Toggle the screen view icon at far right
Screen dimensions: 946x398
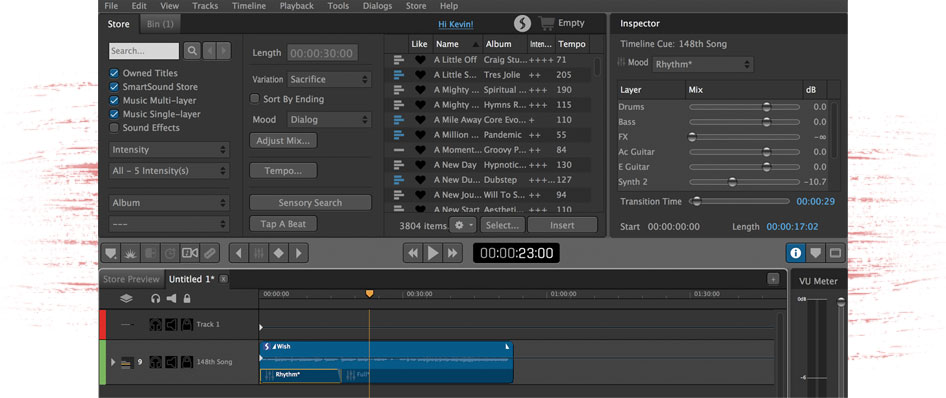click(835, 253)
